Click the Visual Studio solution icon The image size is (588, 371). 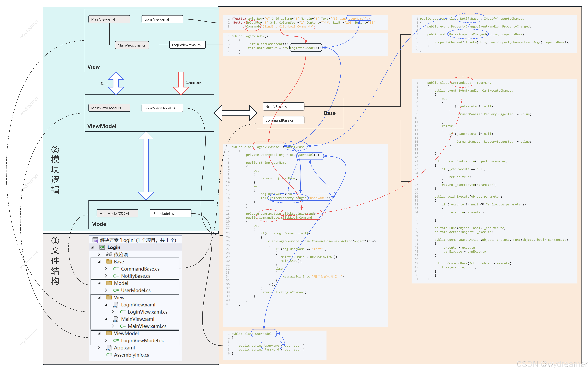tap(95, 240)
